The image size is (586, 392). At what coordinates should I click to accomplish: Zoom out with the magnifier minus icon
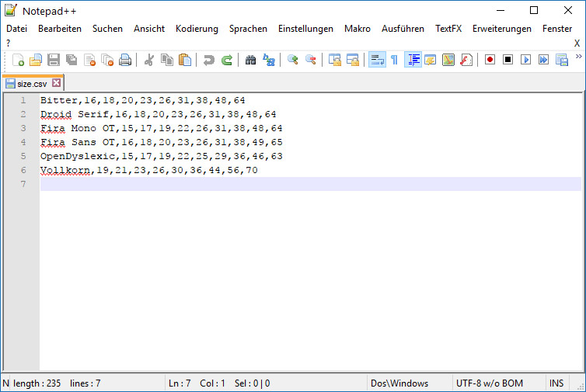(x=311, y=60)
